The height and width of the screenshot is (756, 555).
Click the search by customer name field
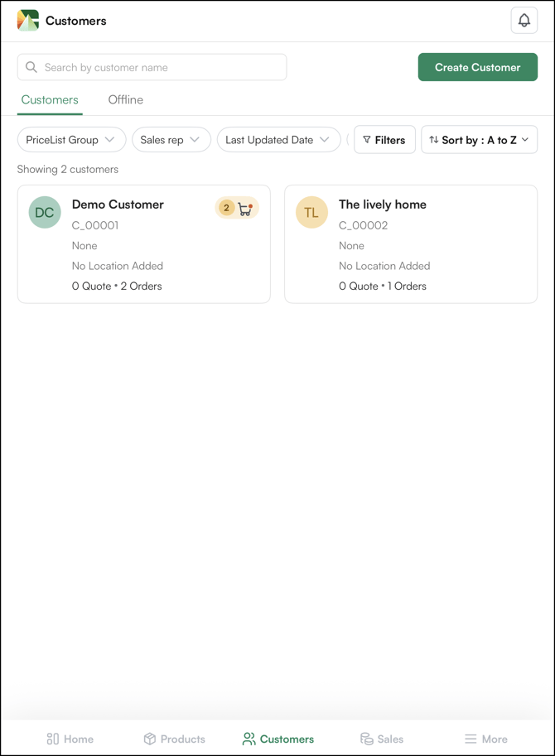152,67
